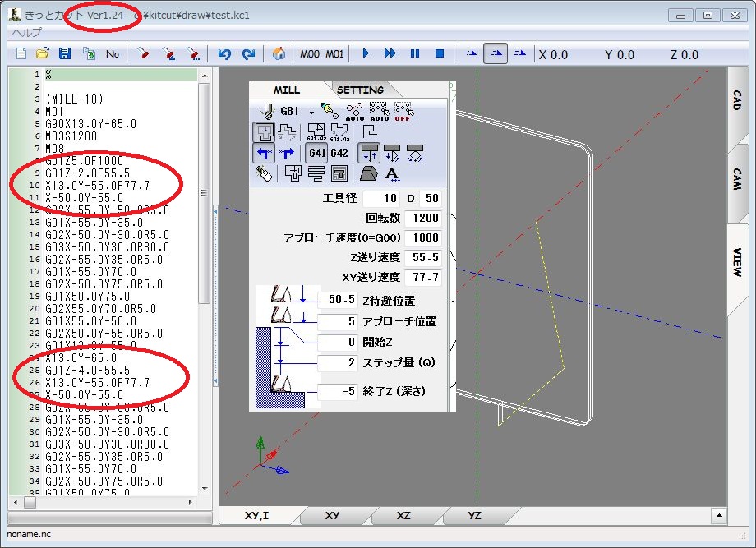Click the drill with mouse icon
This screenshot has height=548, width=756.
[x=264, y=173]
